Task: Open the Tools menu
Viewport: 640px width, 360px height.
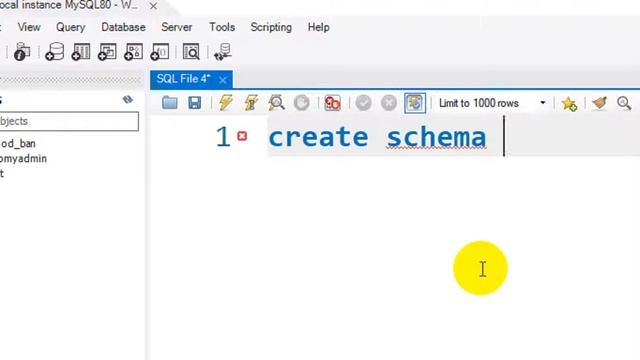Action: tap(222, 27)
